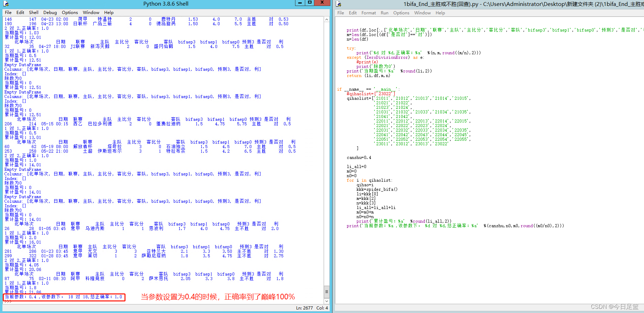Click '累计盈亏: 13.01' in shell output
644x313 pixels.
23,138
